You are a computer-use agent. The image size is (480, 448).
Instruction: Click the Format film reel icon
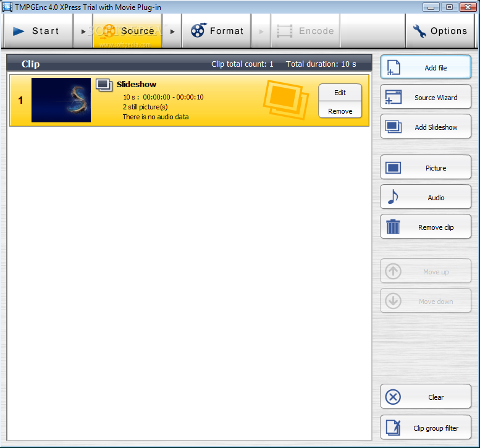click(x=198, y=30)
